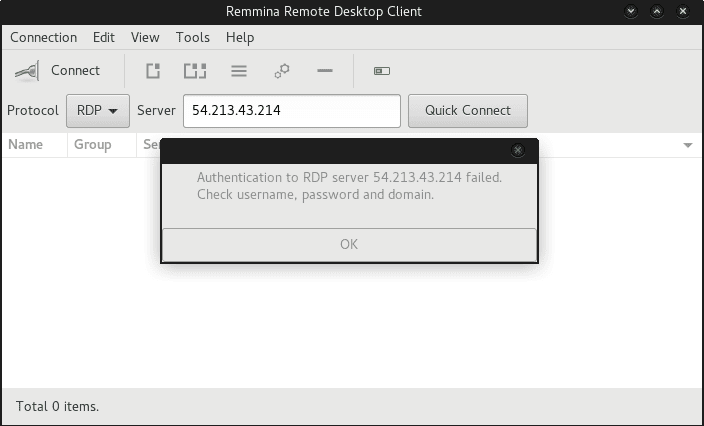Open the Help menu

(x=240, y=37)
